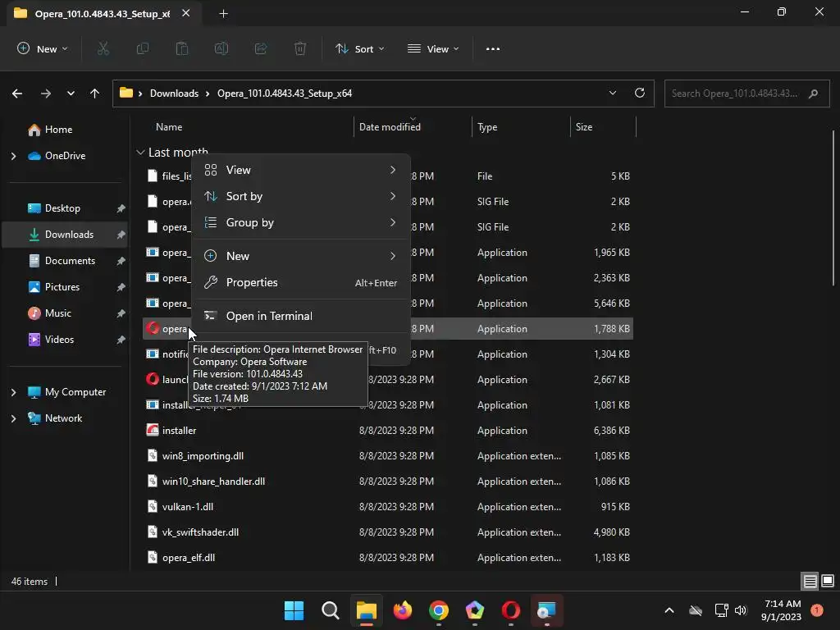Image resolution: width=840 pixels, height=630 pixels.
Task: Sort by the Size column header
Action: coord(603,127)
